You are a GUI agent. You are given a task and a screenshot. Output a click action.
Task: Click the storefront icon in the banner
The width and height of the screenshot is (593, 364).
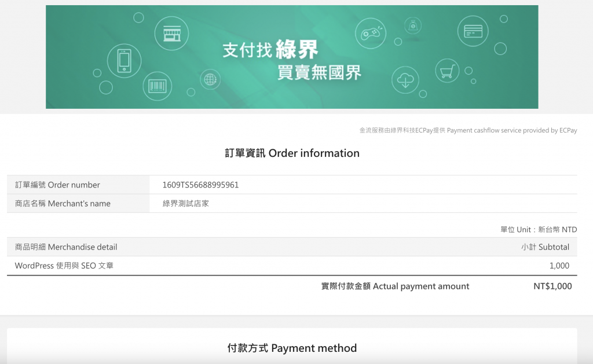point(171,33)
